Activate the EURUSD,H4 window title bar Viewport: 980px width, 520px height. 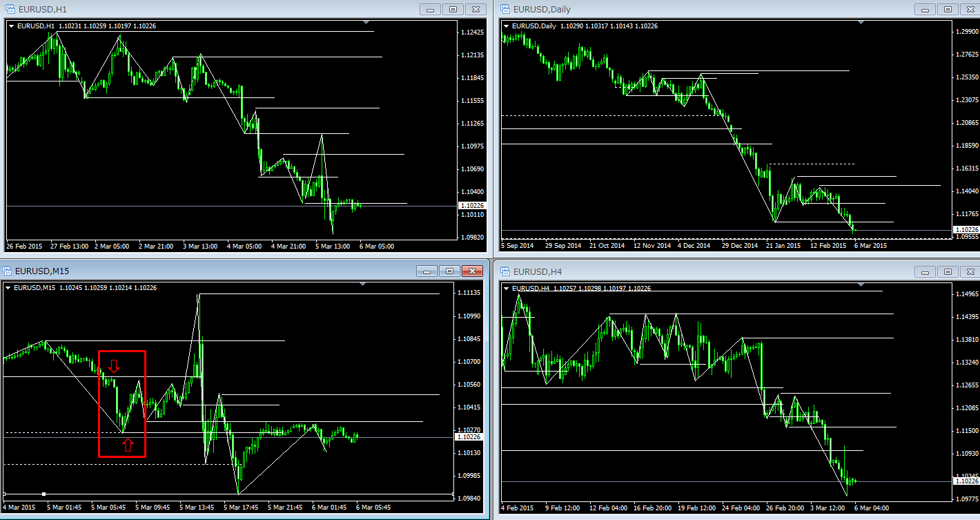[690, 271]
